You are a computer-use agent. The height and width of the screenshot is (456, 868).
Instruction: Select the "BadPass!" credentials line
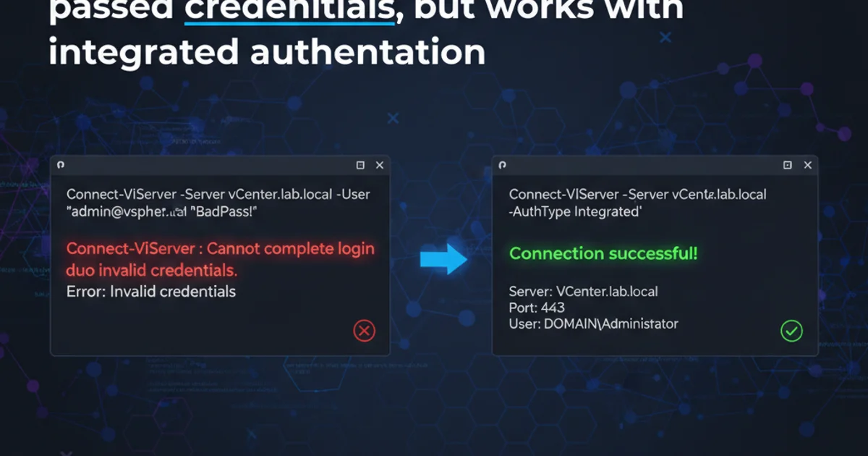[x=162, y=213]
